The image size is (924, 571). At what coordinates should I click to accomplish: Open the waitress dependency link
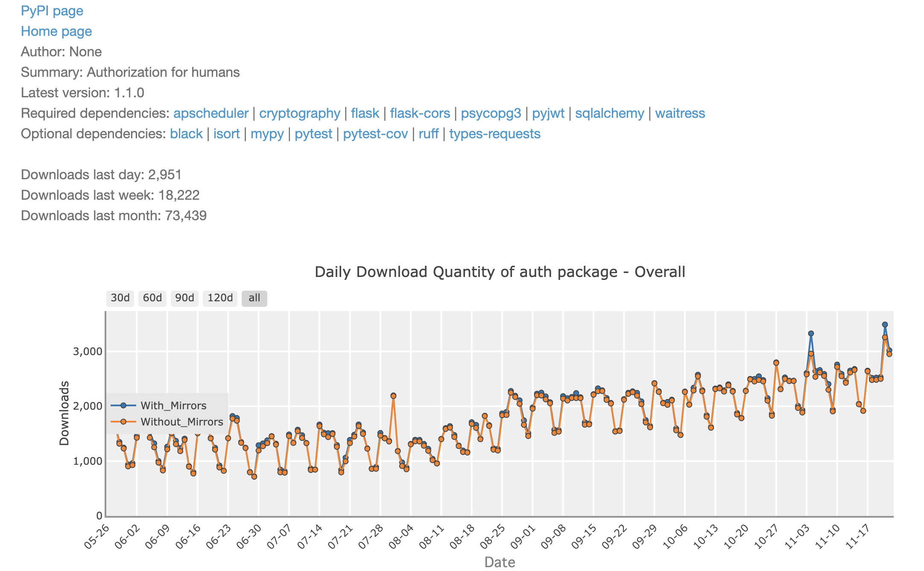680,113
